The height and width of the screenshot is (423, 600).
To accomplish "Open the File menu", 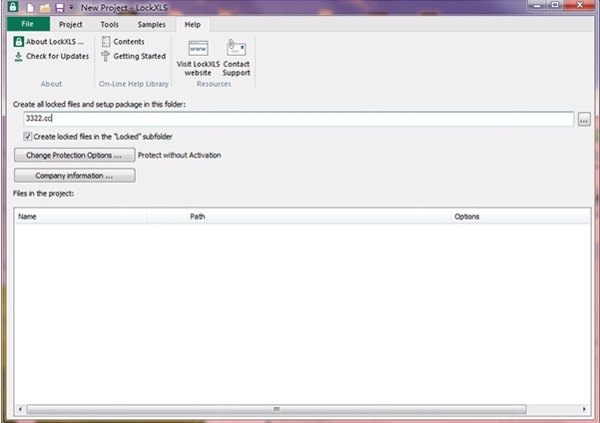I will click(x=28, y=24).
